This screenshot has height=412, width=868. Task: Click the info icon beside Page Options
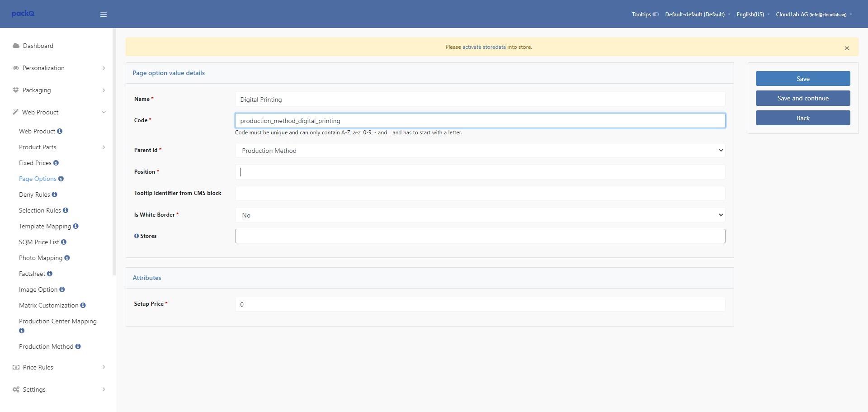click(61, 179)
